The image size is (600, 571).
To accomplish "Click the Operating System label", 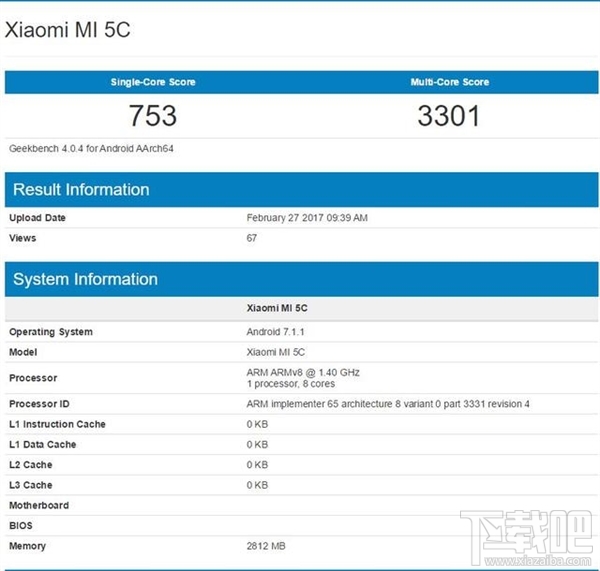I will pyautogui.click(x=51, y=332).
